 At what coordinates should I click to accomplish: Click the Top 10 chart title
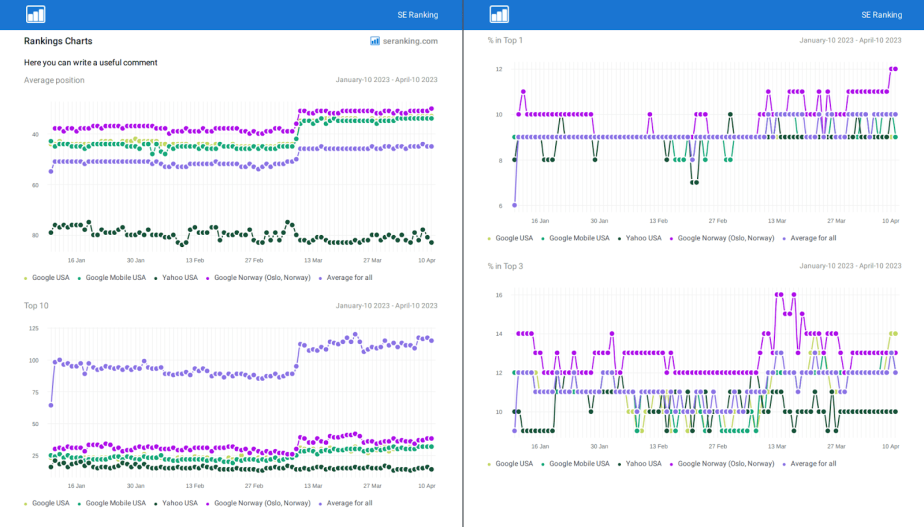click(x=36, y=305)
